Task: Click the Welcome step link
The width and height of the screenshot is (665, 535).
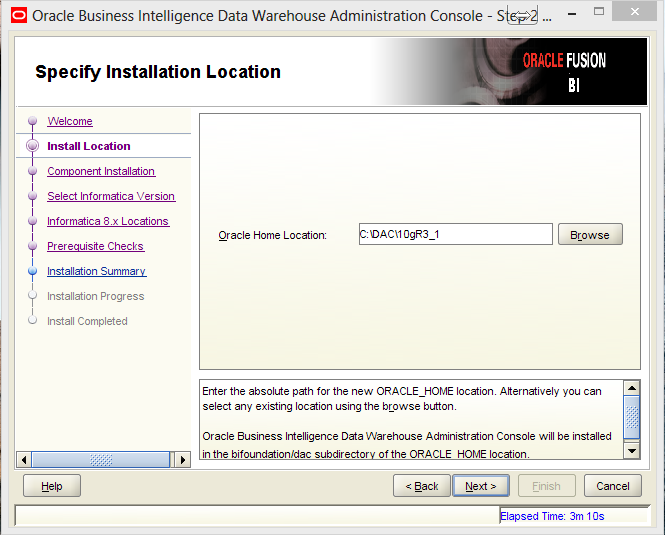Action: pyautogui.click(x=70, y=121)
